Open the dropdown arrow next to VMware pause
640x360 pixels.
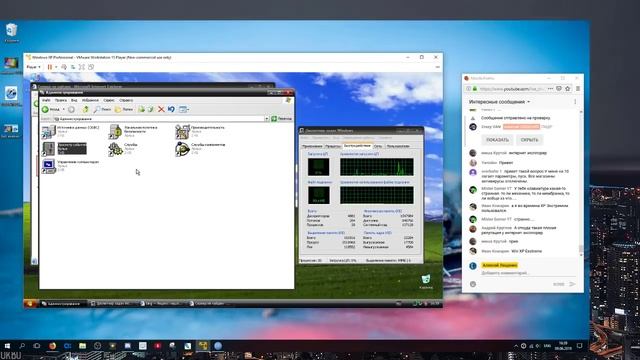(56, 67)
